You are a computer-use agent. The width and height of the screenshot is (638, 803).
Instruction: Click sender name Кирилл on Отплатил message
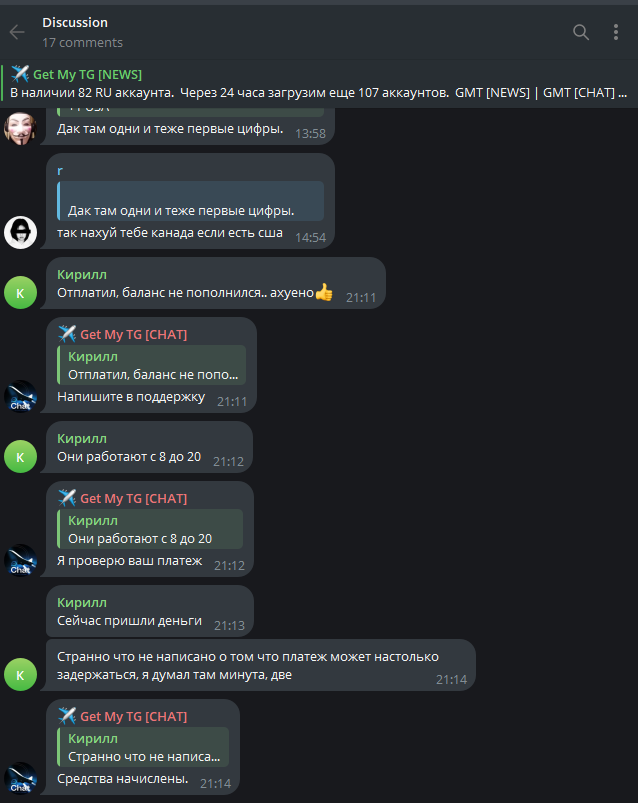click(x=82, y=274)
